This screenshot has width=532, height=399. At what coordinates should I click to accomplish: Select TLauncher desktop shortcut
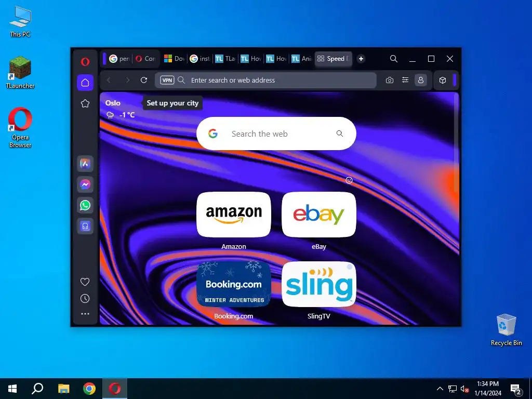click(x=20, y=73)
